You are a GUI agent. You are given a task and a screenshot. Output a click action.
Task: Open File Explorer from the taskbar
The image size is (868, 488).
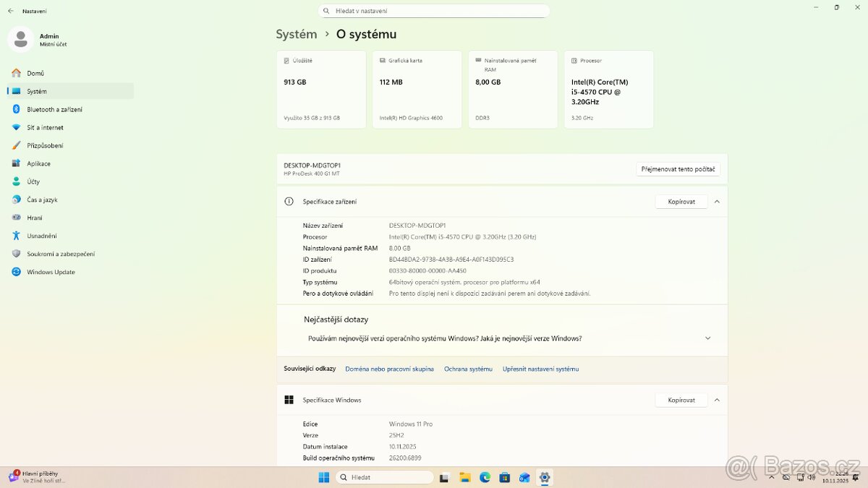464,477
